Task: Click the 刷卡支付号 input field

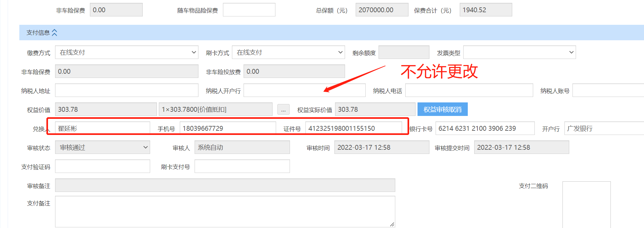Action: coord(242,166)
